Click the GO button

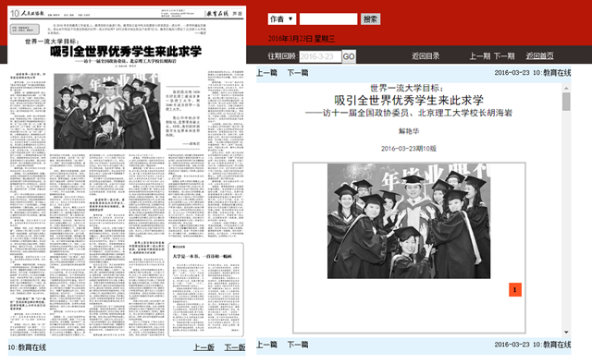349,56
